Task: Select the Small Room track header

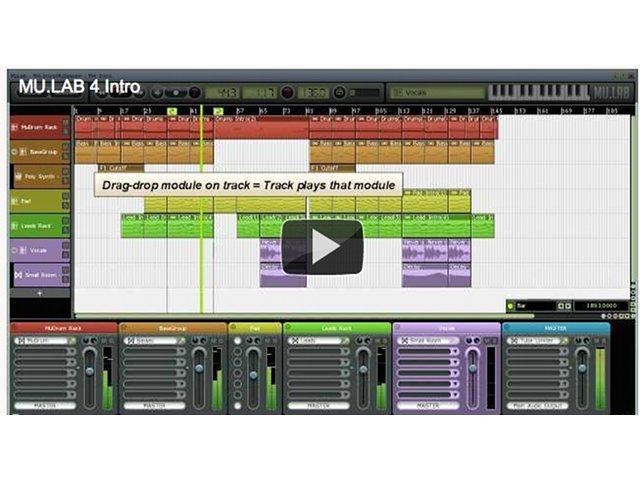Action: coord(42,275)
